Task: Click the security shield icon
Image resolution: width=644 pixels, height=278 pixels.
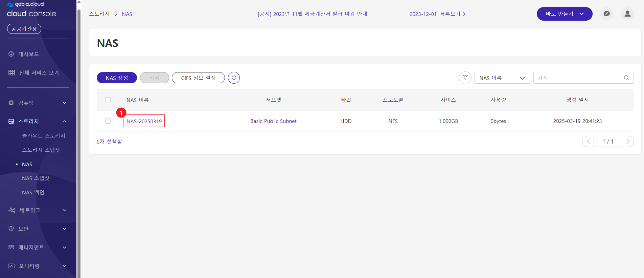Action: coord(11,229)
